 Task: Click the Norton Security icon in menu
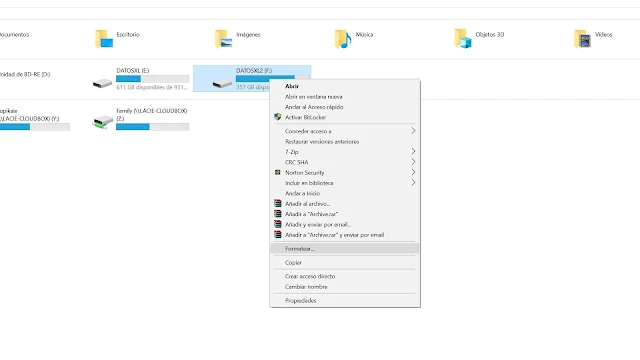coord(278,172)
